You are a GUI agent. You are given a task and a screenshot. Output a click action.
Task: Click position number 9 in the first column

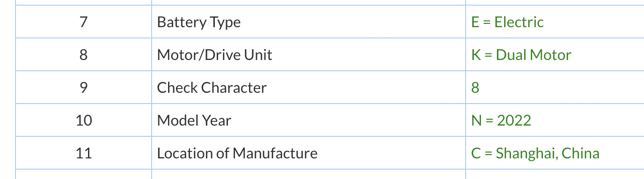click(83, 88)
